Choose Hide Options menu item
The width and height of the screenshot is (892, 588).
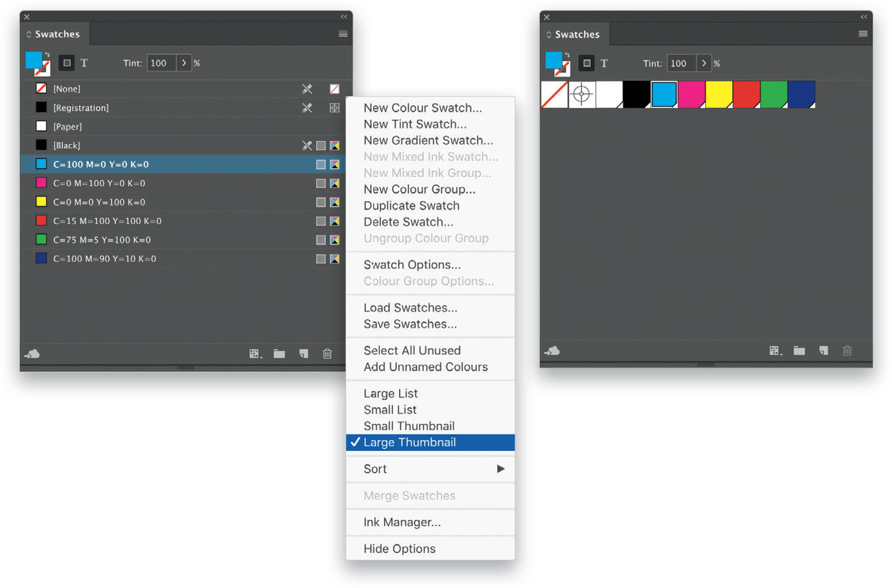coord(430,549)
